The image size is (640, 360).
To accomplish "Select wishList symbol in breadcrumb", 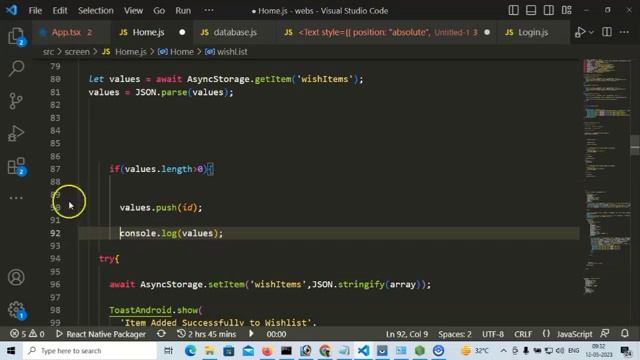I will pyautogui.click(x=227, y=52).
